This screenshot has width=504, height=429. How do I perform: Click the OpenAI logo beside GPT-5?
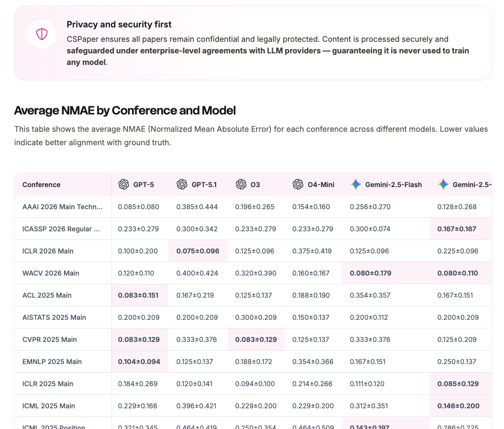[x=124, y=185]
